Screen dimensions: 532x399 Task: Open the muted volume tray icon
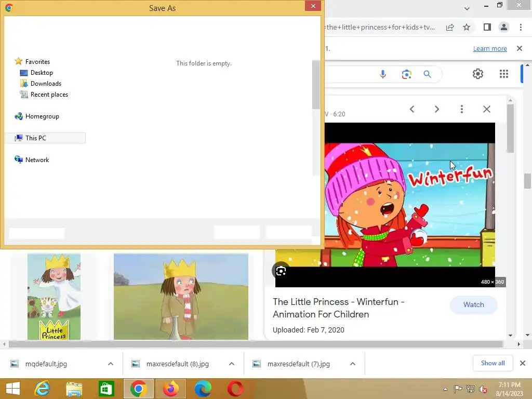point(483,389)
